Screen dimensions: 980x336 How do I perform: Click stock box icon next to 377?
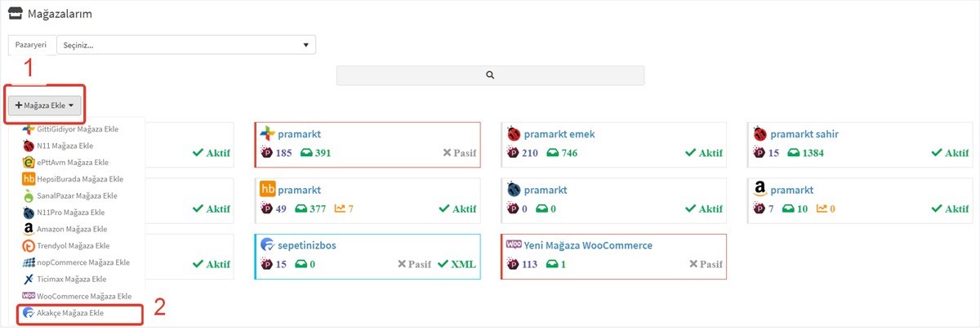(300, 208)
